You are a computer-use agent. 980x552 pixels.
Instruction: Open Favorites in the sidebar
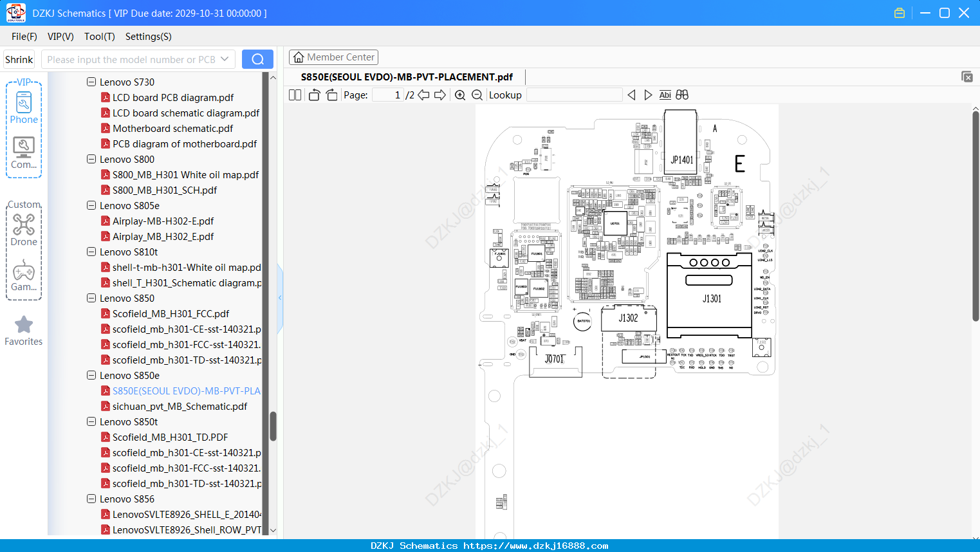(24, 331)
